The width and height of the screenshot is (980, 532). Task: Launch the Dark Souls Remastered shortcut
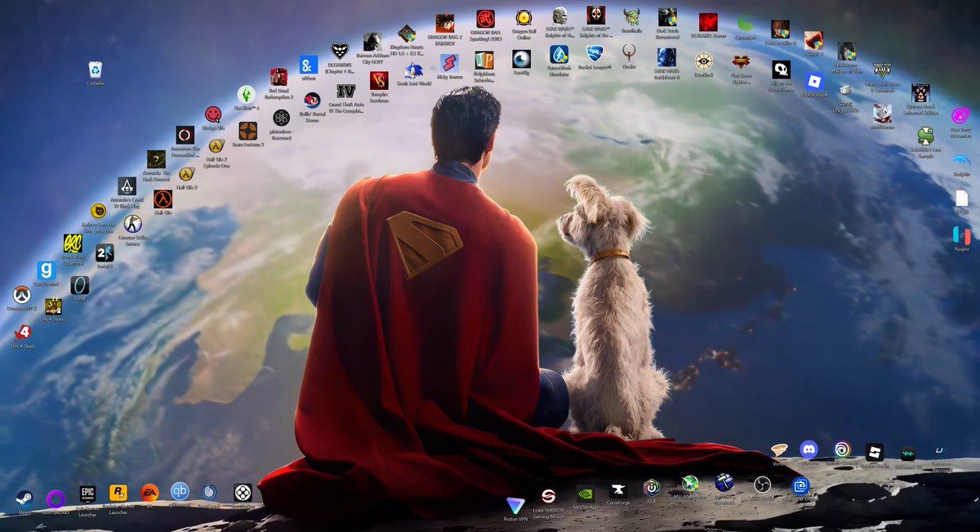coord(667,17)
